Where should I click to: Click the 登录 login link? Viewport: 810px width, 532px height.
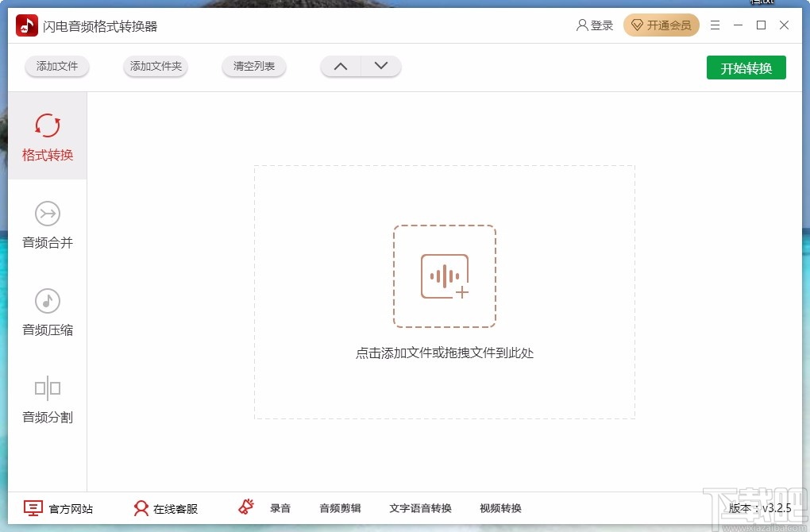[601, 25]
